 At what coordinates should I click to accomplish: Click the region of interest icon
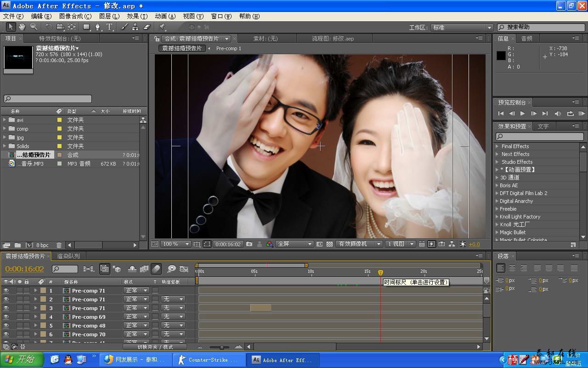320,244
